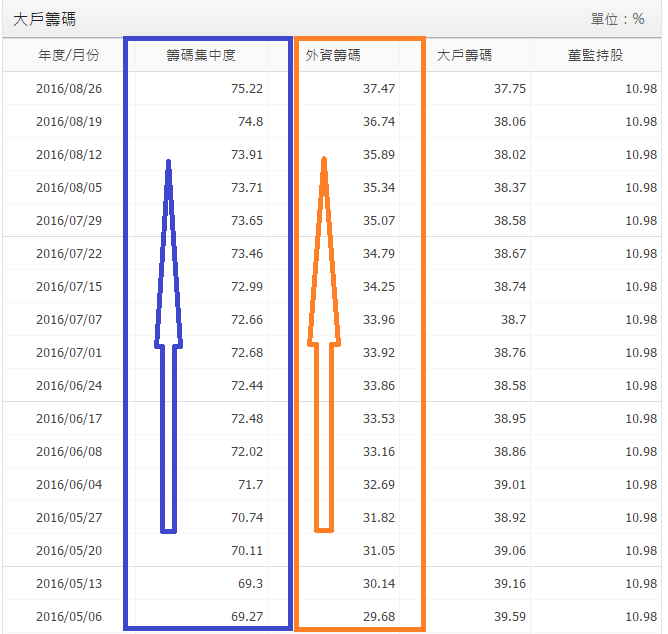Click large-holder value 39.16
668x634 pixels.
pyautogui.click(x=510, y=584)
